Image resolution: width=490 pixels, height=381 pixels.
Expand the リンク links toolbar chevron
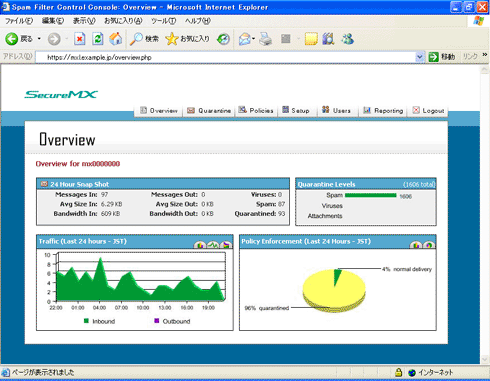485,55
